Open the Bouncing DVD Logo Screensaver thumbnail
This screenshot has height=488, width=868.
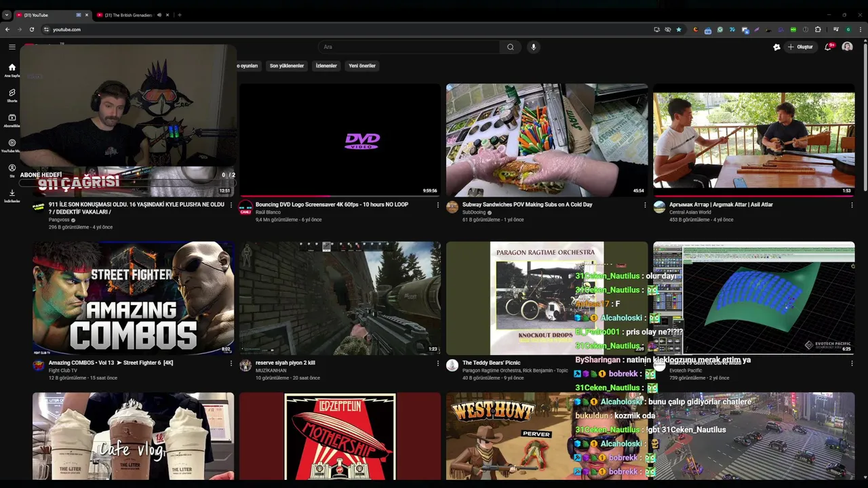[x=340, y=140]
